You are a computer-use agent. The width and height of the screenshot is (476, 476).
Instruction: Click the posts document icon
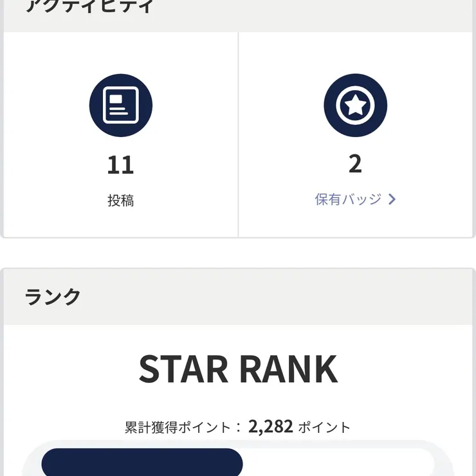[x=121, y=105]
